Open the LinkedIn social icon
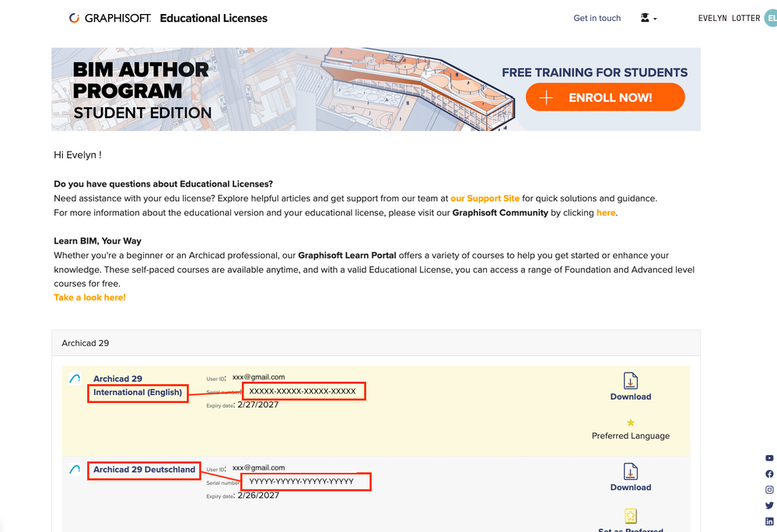The width and height of the screenshot is (777, 532). [x=769, y=521]
